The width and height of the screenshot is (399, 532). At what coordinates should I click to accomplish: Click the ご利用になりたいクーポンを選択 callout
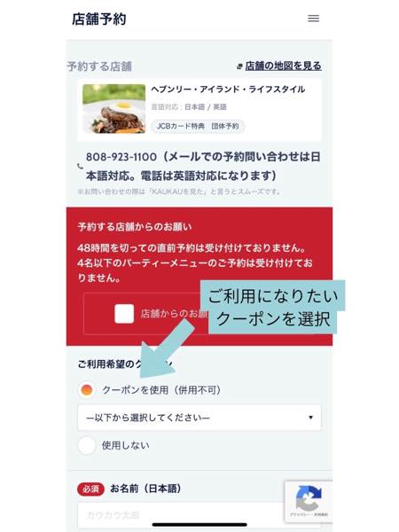click(x=273, y=307)
